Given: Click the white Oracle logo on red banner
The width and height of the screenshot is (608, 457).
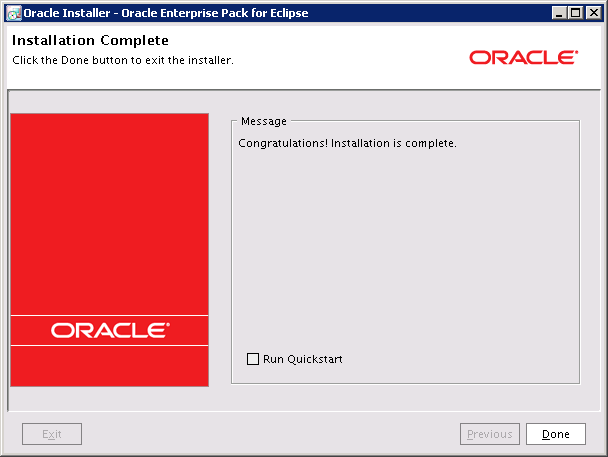Looking at the screenshot, I should 110,330.
